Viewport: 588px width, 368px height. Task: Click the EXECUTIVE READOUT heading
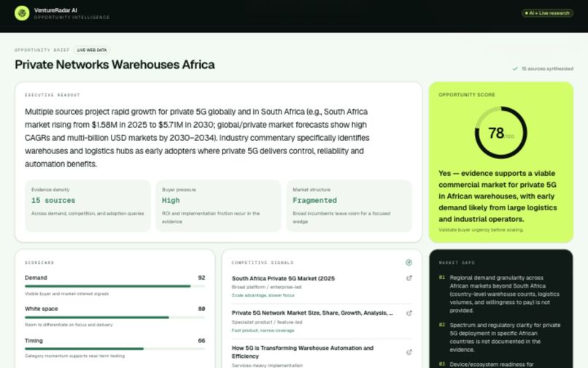coord(53,95)
